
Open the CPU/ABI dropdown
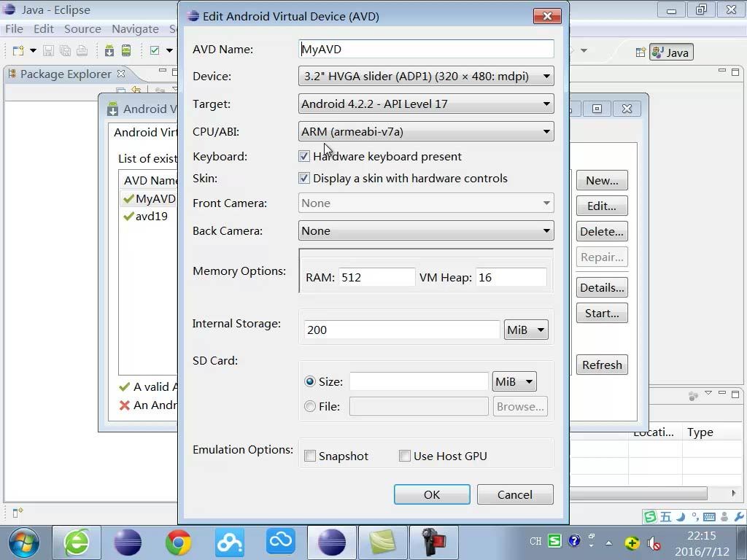coord(426,131)
